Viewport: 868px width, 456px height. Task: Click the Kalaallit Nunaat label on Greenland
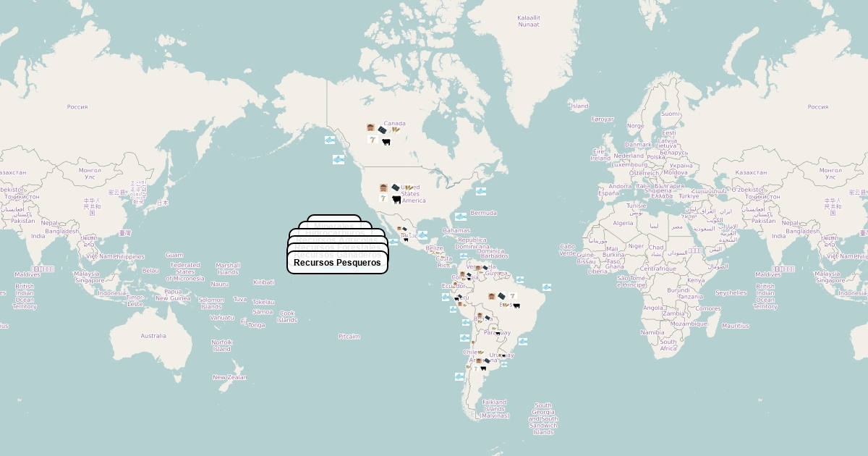tap(529, 21)
